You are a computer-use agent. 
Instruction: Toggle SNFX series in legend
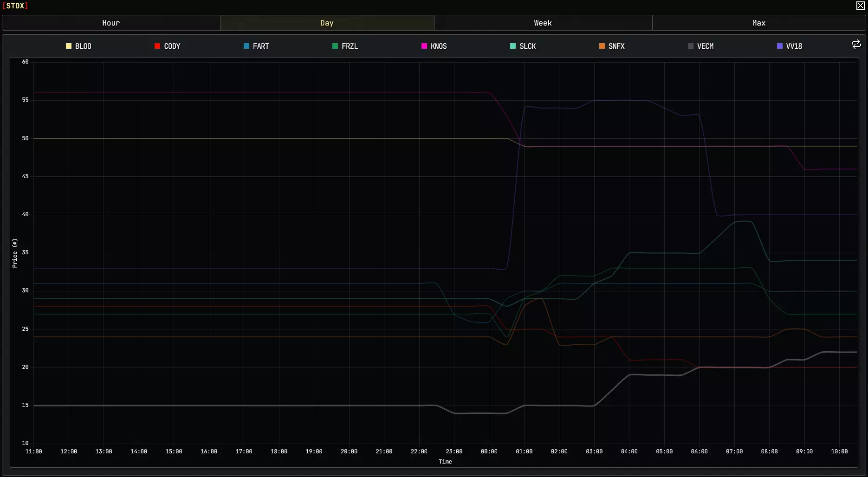coord(612,46)
